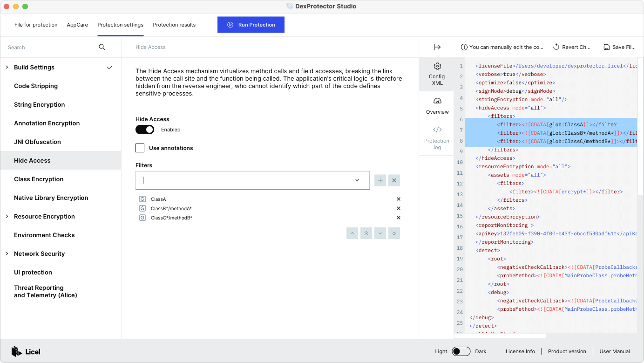Click glob type icon next to ClassC*/methodB*
The height and width of the screenshot is (363, 644).
[x=142, y=218]
